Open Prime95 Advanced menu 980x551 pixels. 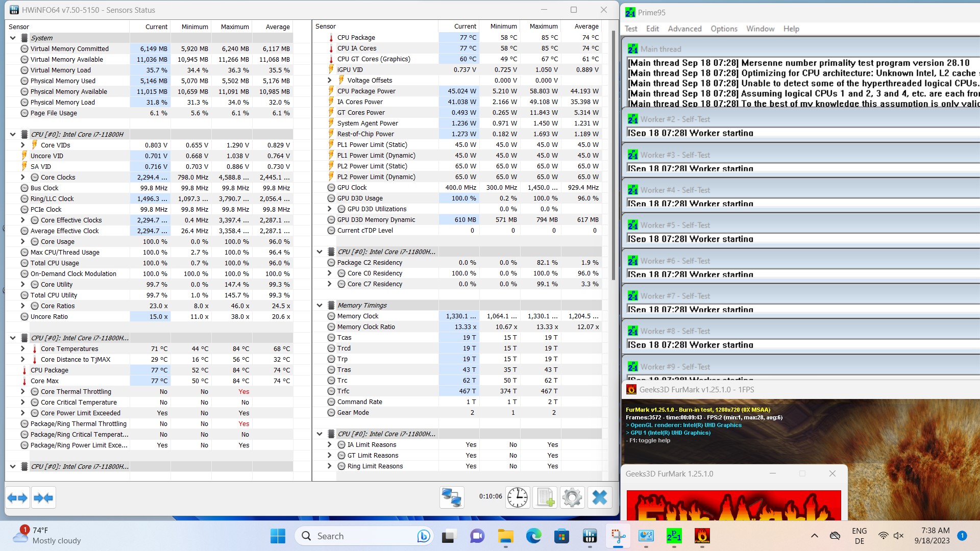click(684, 29)
